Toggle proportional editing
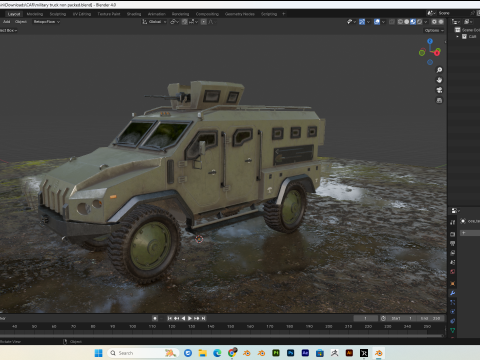Screen dimensions: 480x360 coord(204,22)
